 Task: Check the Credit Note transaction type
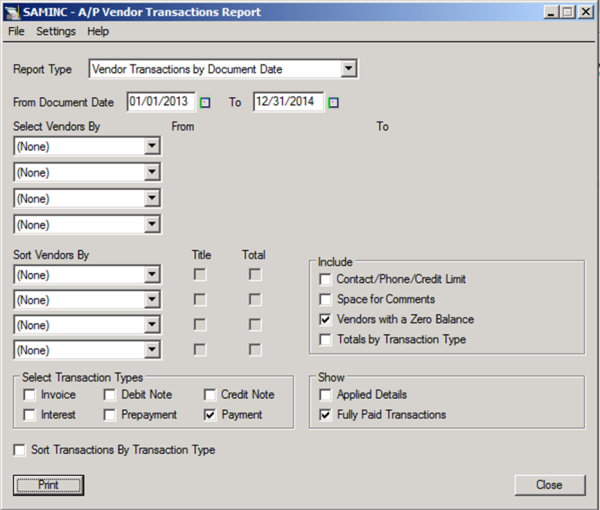(x=209, y=395)
